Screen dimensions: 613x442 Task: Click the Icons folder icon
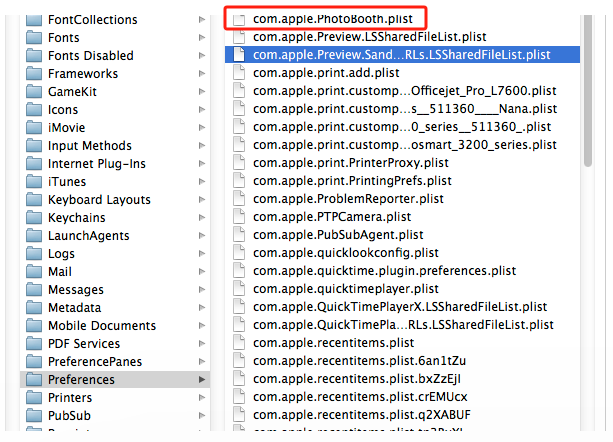(34, 109)
